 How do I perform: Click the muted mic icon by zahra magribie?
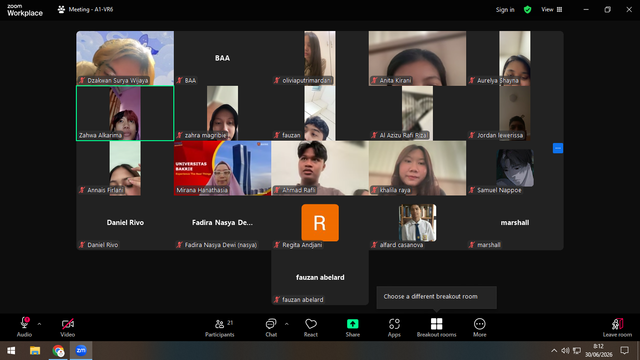coord(180,135)
